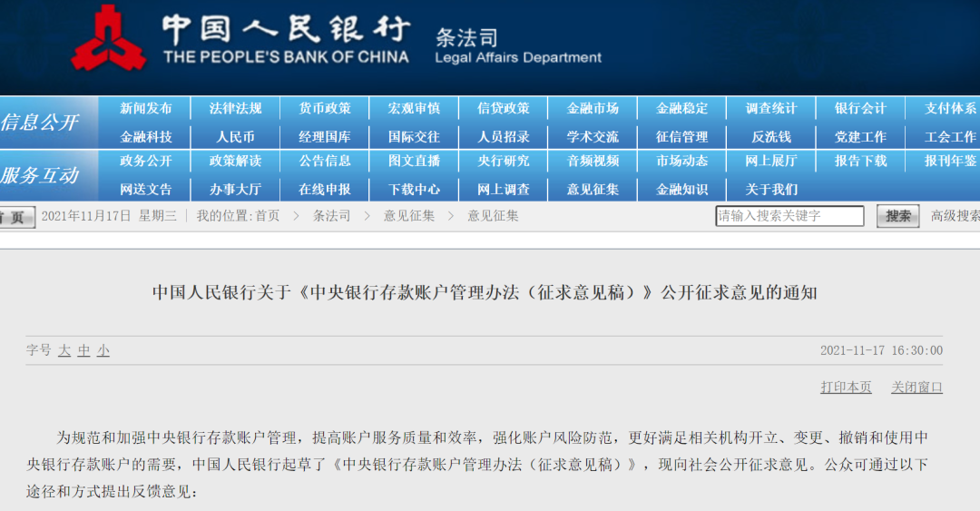Open 银行会计 menu item
980x511 pixels.
tap(860, 108)
